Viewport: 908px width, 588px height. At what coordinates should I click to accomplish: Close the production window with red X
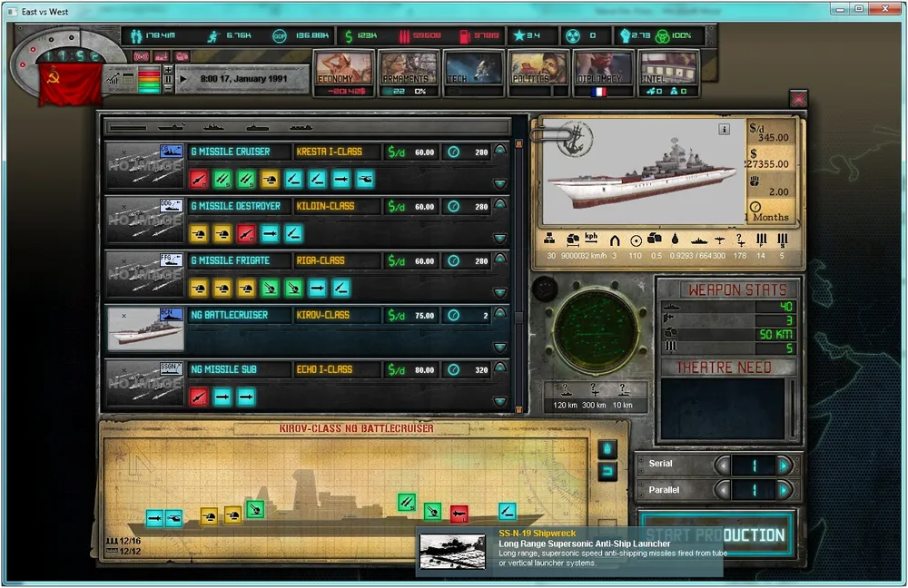tap(798, 99)
